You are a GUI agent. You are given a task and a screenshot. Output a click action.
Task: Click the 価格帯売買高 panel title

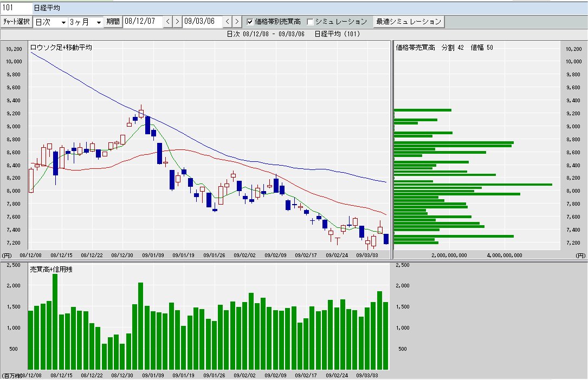415,48
